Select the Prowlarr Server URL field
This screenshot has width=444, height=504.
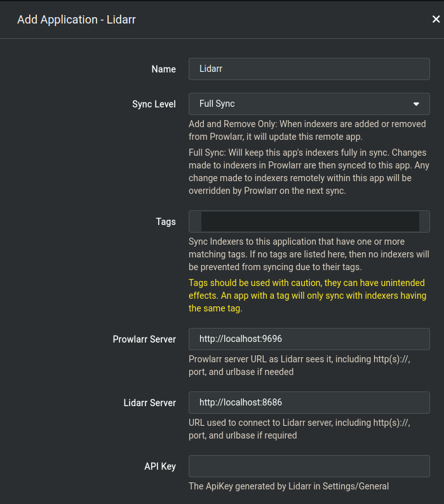click(309, 339)
